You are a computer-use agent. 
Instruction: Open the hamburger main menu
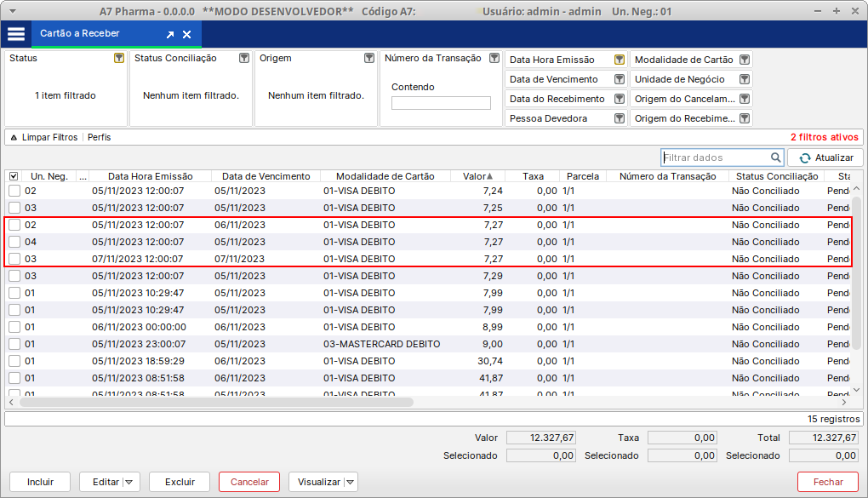(16, 34)
